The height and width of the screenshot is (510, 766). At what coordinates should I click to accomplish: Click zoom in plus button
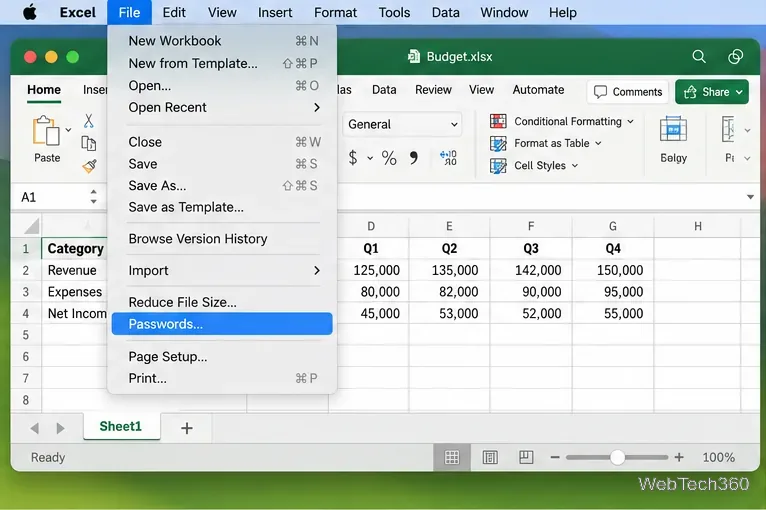[x=679, y=457]
